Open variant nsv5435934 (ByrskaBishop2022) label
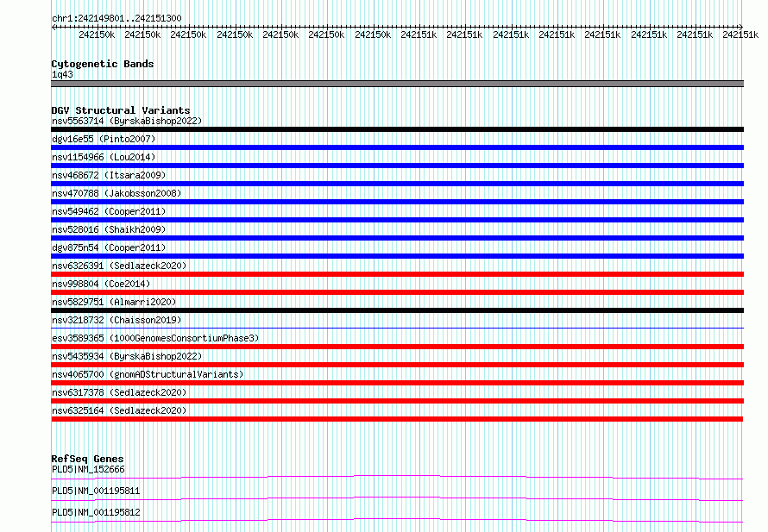 pos(127,356)
